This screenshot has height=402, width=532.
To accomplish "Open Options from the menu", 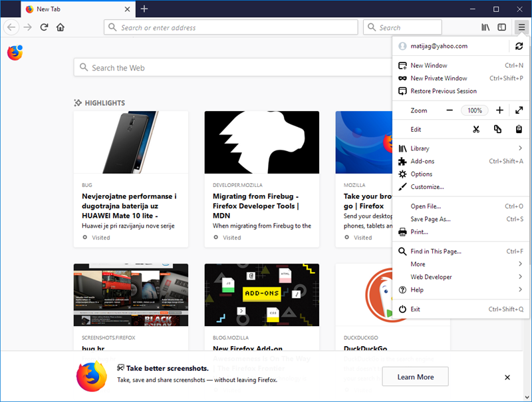I will coord(422,174).
